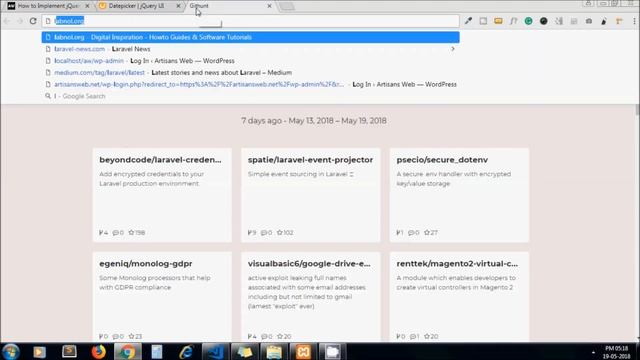Open the media player taskbar icon
Image resolution: width=640 pixels, height=360 pixels.
[40, 351]
